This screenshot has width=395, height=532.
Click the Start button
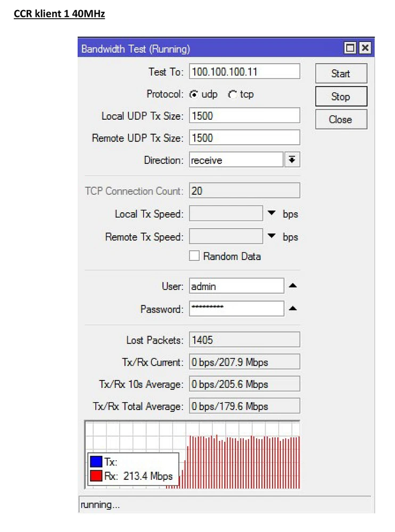click(x=341, y=73)
